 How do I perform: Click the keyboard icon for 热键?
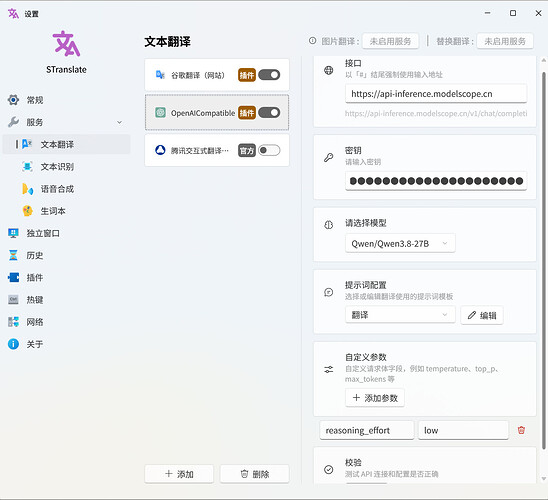13,300
